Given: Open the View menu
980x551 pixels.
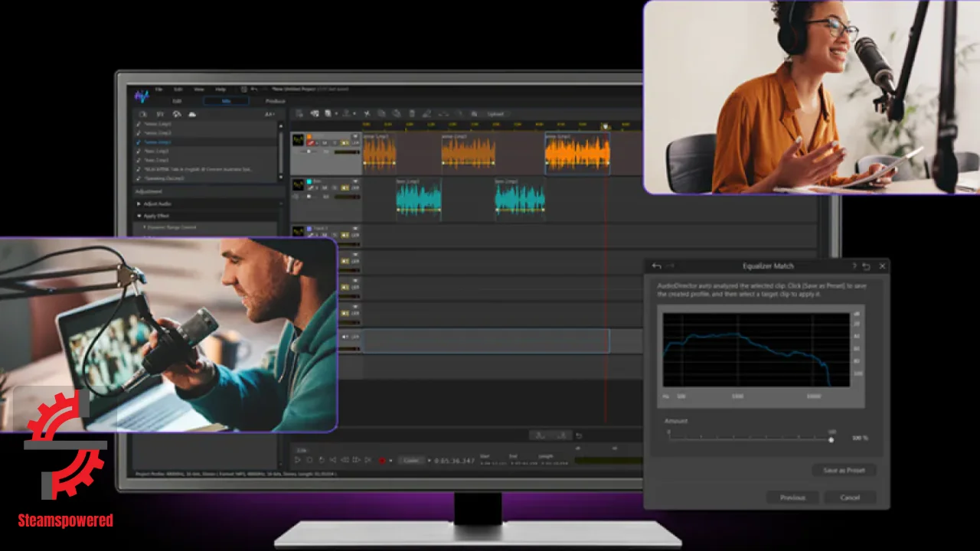Looking at the screenshot, I should [x=199, y=90].
